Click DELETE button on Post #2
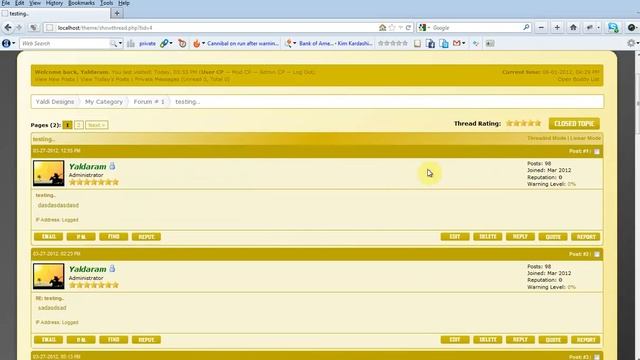The image size is (640, 360). pos(487,340)
